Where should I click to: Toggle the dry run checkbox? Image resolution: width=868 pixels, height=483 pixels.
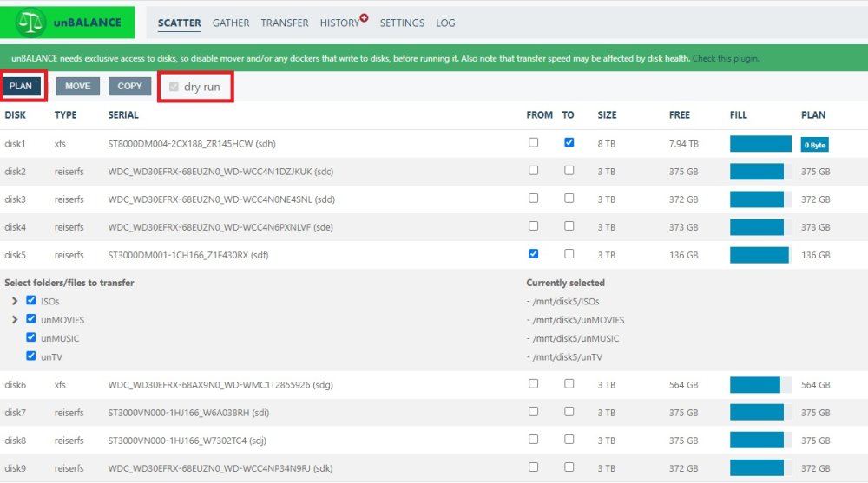point(174,87)
